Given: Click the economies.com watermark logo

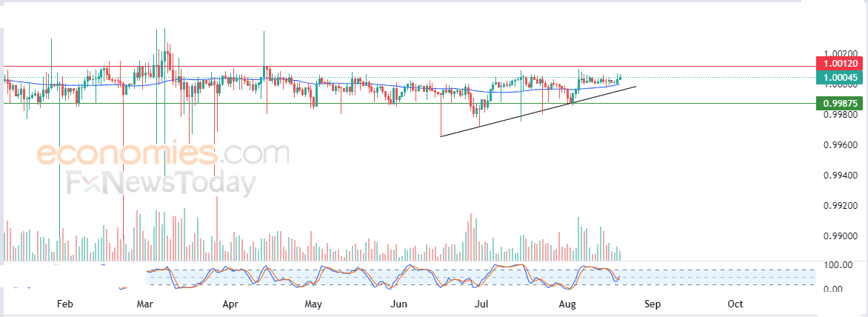Looking at the screenshot, I should [x=163, y=153].
